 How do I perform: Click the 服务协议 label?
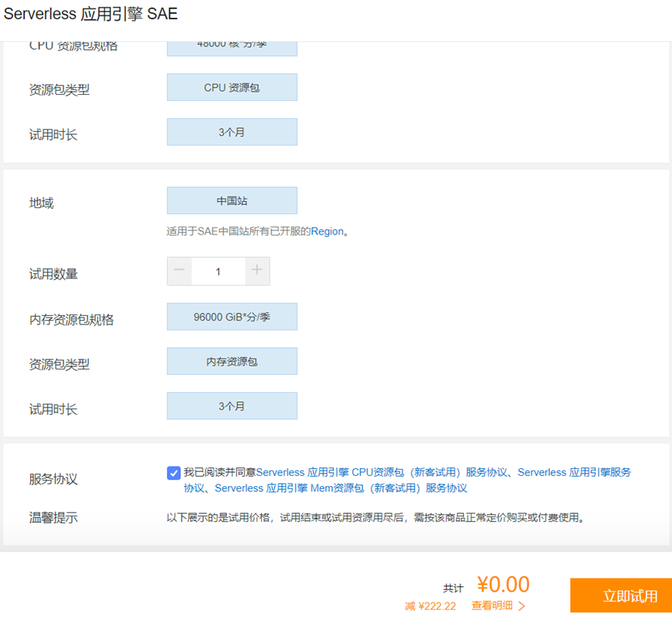[53, 479]
